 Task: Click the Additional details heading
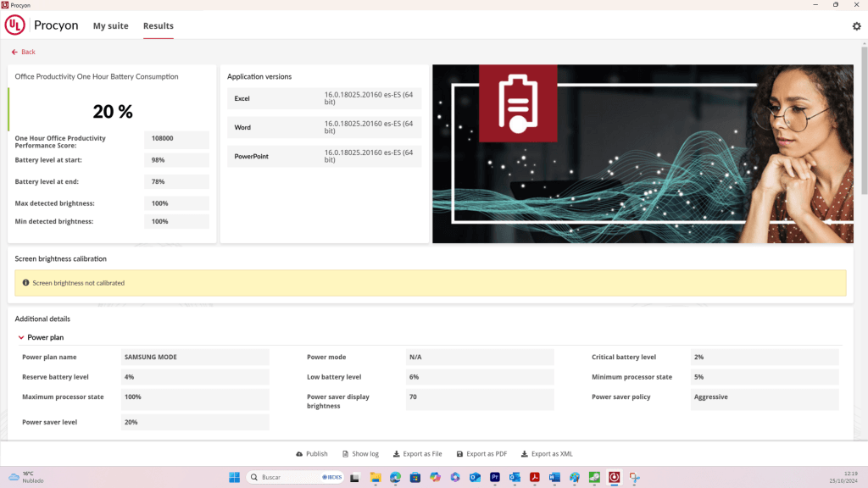[42, 319]
